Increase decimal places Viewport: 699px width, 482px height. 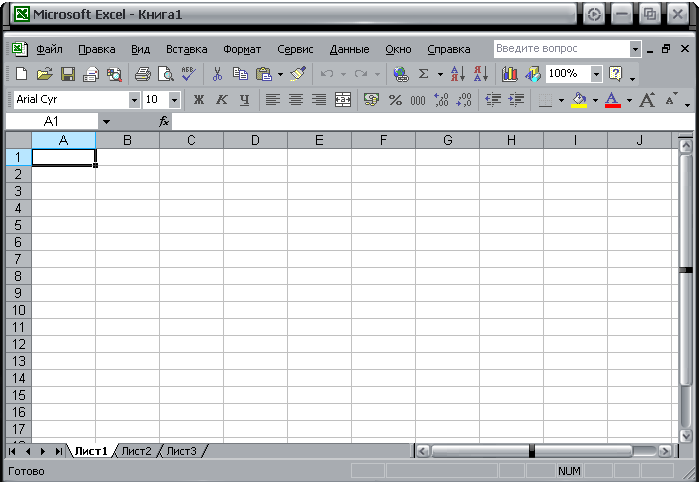[x=441, y=100]
